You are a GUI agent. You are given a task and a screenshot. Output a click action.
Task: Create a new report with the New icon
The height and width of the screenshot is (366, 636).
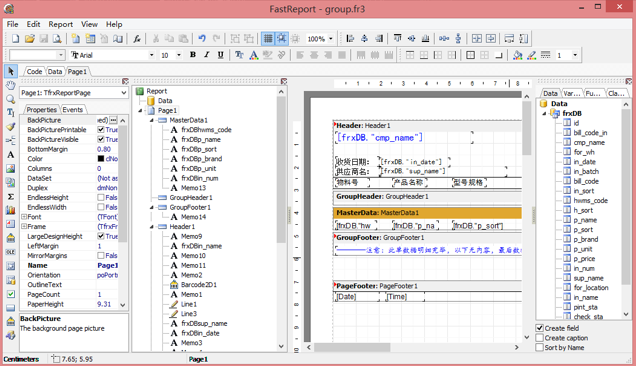[x=15, y=39]
